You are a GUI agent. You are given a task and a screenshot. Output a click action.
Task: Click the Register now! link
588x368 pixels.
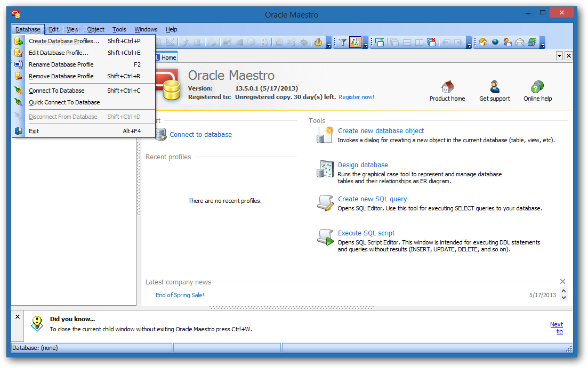click(356, 97)
